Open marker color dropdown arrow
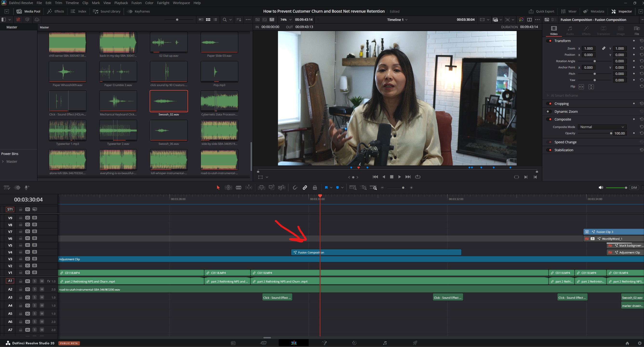 click(342, 188)
